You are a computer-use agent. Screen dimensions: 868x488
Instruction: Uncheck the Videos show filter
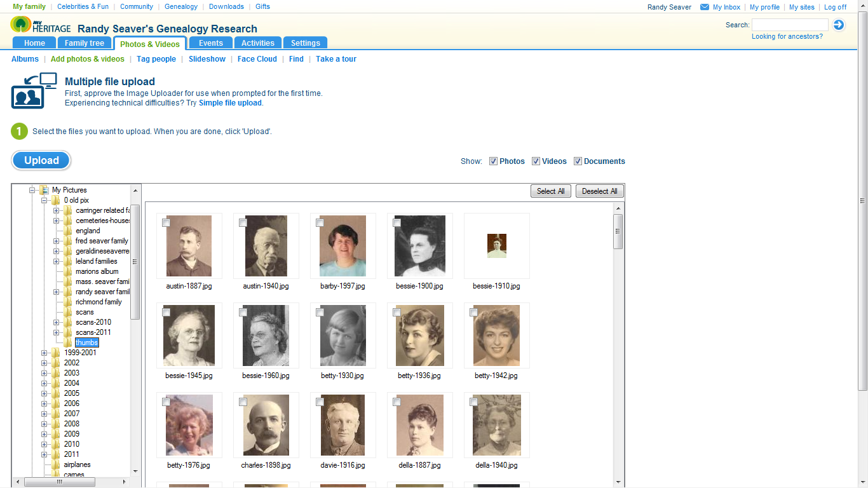536,161
